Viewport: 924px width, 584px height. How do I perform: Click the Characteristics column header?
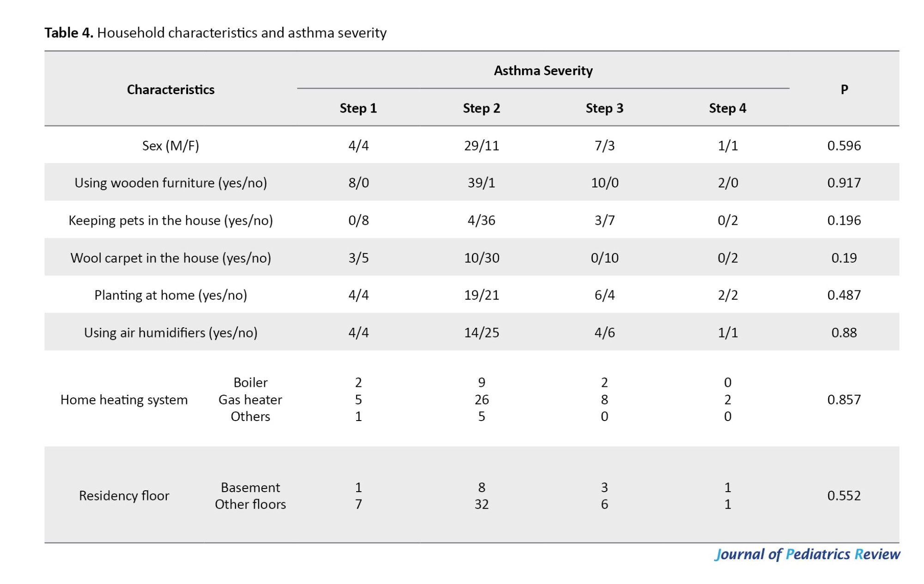tap(170, 90)
